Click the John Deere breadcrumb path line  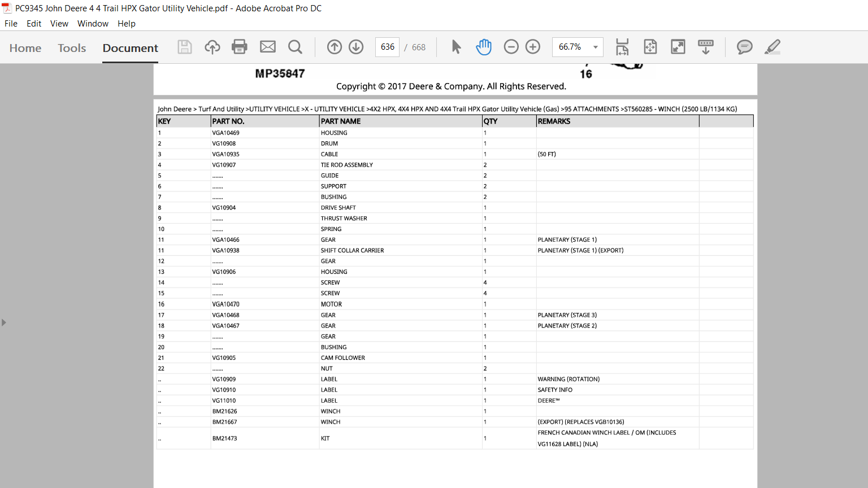click(x=448, y=109)
